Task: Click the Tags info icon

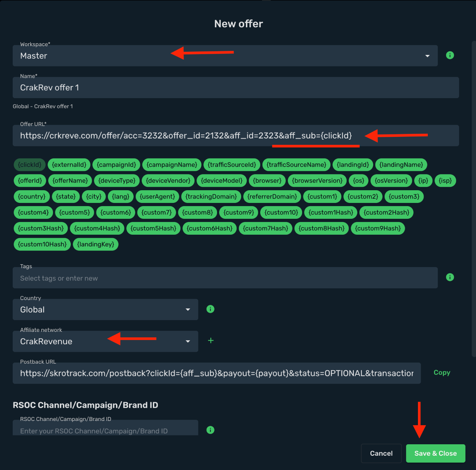Action: pos(450,277)
